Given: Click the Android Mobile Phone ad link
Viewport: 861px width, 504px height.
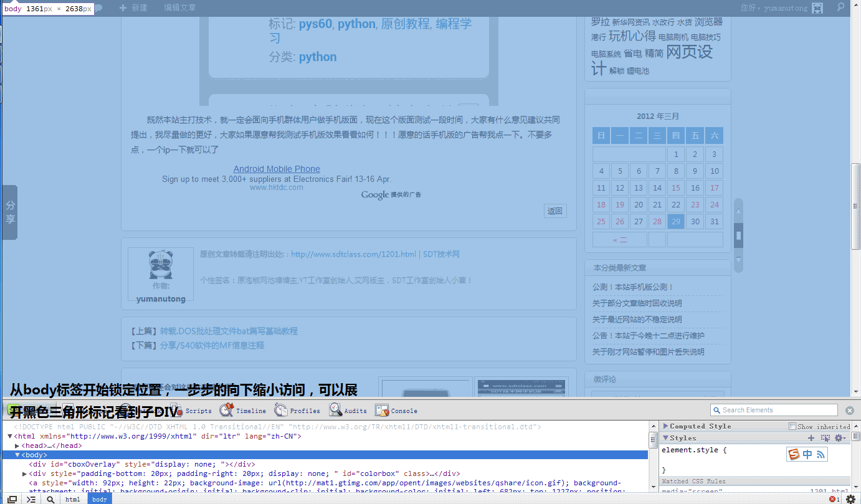Looking at the screenshot, I should [x=277, y=169].
